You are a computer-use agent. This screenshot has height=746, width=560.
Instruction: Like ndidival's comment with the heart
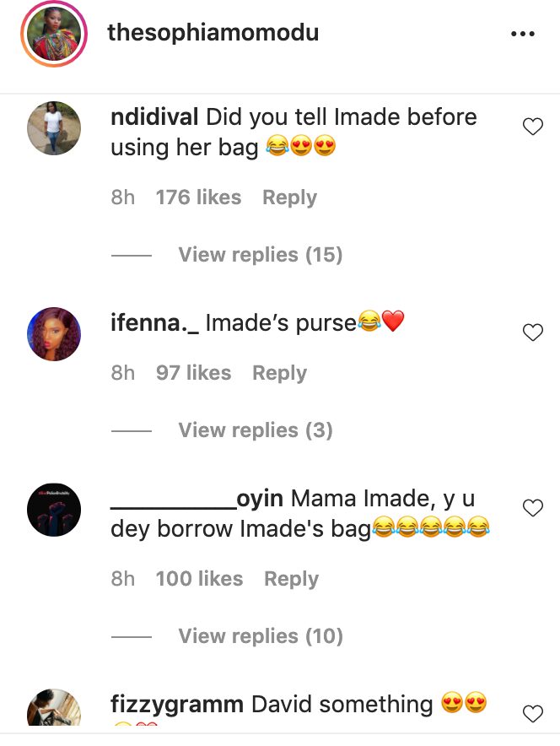pos(532,127)
